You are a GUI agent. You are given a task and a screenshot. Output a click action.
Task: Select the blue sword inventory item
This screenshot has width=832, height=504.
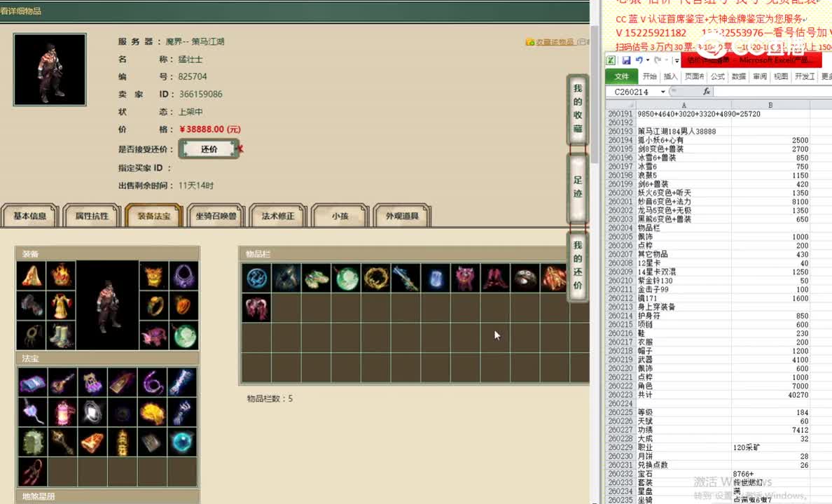click(x=406, y=278)
